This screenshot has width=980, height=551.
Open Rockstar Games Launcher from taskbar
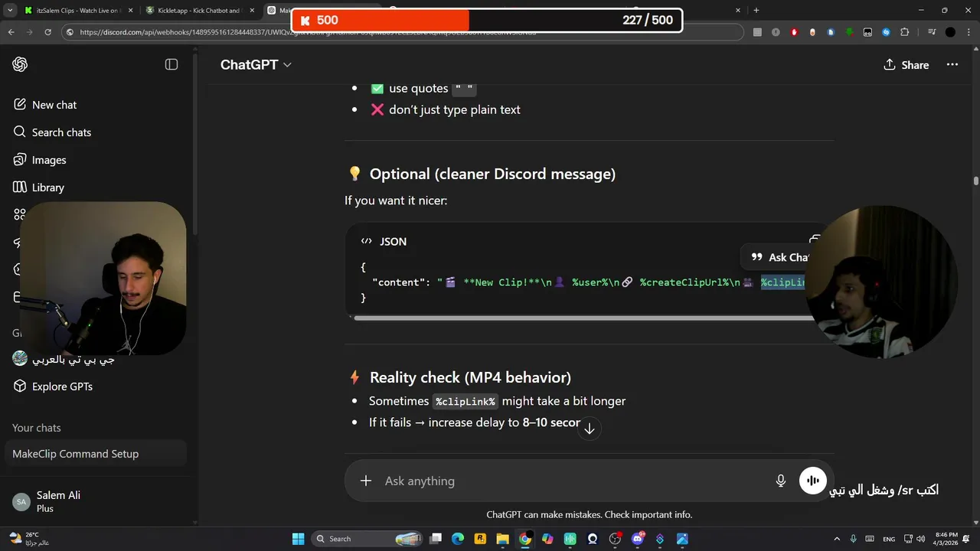[480, 539]
